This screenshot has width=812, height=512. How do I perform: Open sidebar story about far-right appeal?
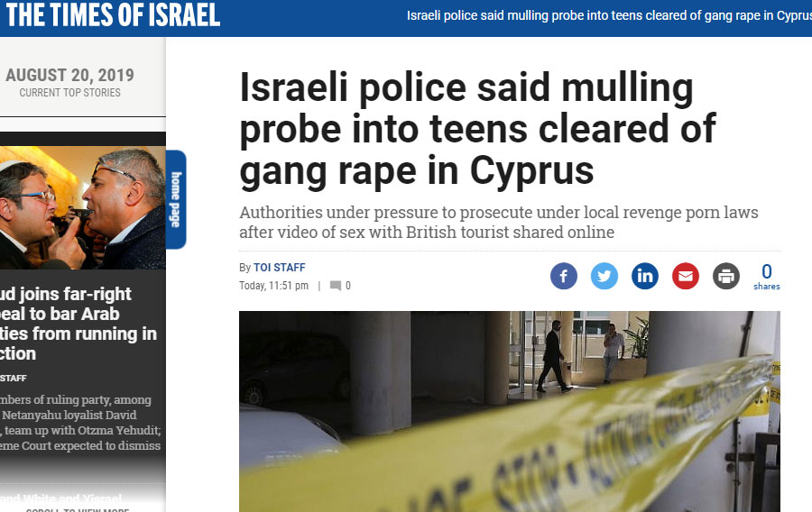click(x=78, y=324)
